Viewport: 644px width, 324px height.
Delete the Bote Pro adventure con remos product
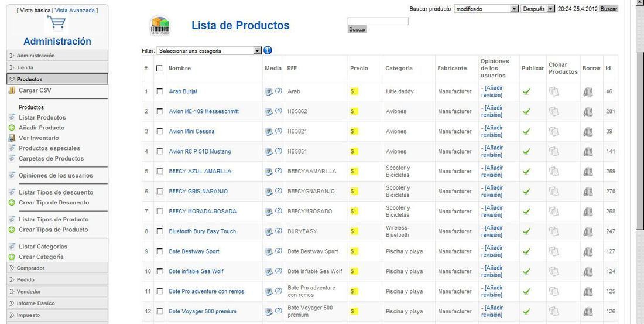tap(588, 292)
